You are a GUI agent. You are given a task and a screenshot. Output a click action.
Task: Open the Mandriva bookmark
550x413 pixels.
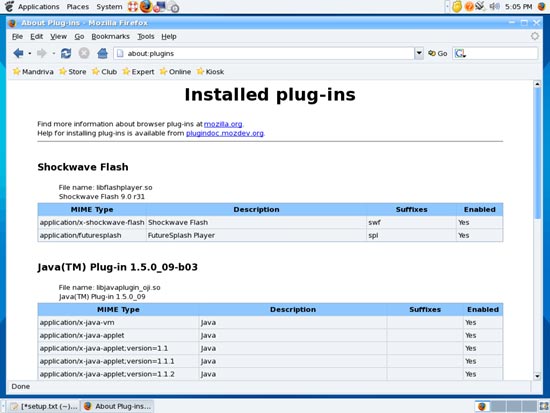point(33,72)
